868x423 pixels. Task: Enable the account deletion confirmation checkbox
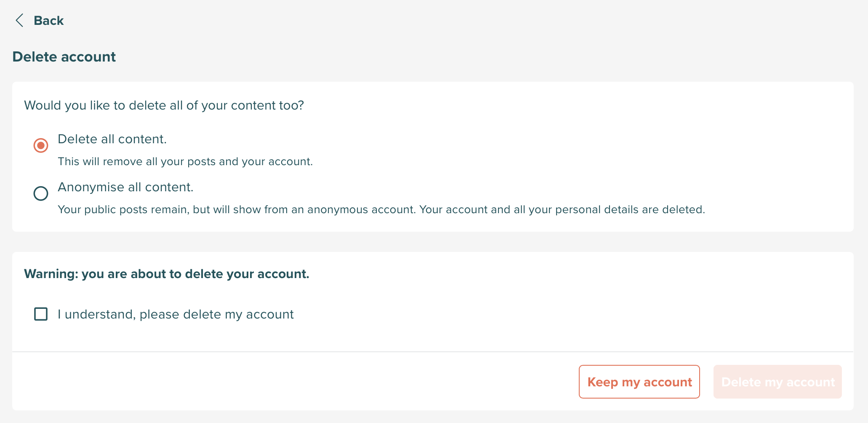coord(40,314)
